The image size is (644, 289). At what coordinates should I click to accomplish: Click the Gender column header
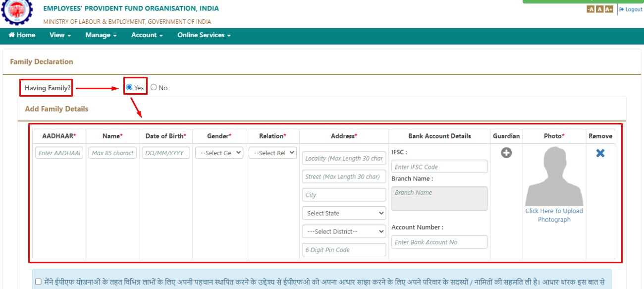pyautogui.click(x=219, y=136)
